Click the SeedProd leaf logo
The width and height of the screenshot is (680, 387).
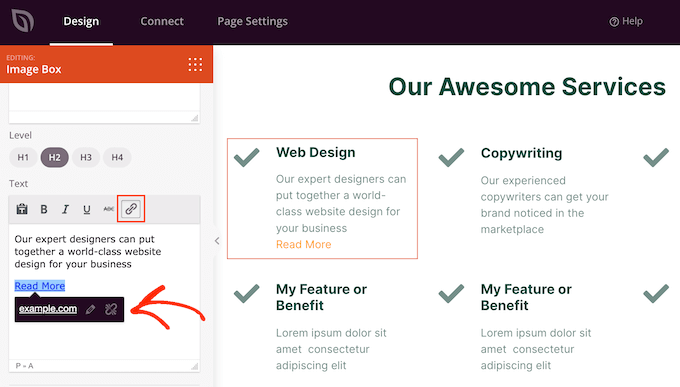(23, 20)
